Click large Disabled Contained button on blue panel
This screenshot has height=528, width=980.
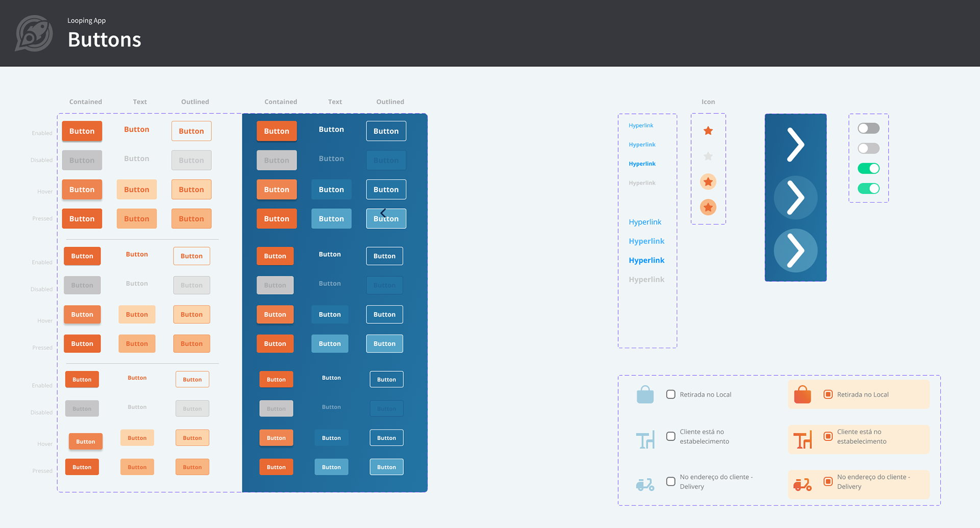click(x=277, y=160)
